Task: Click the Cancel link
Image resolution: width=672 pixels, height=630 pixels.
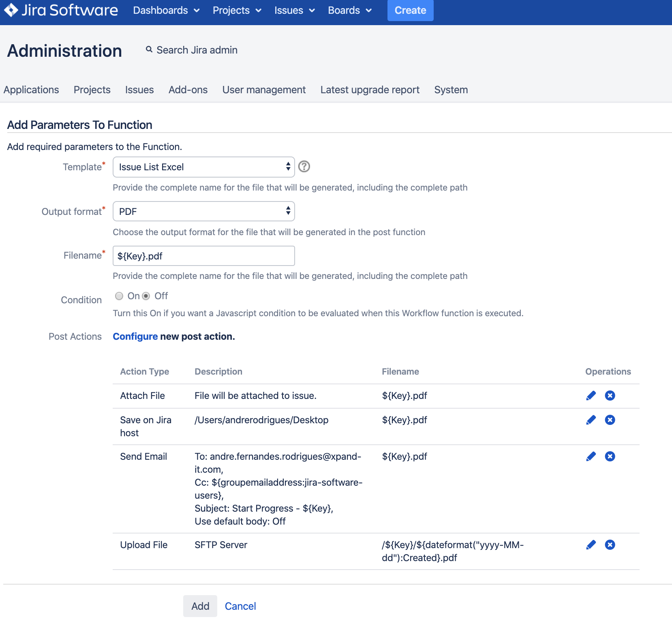Action: point(240,606)
